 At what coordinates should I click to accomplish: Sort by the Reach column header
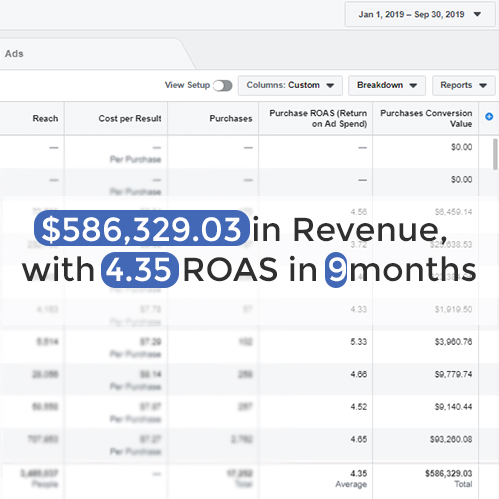click(45, 118)
